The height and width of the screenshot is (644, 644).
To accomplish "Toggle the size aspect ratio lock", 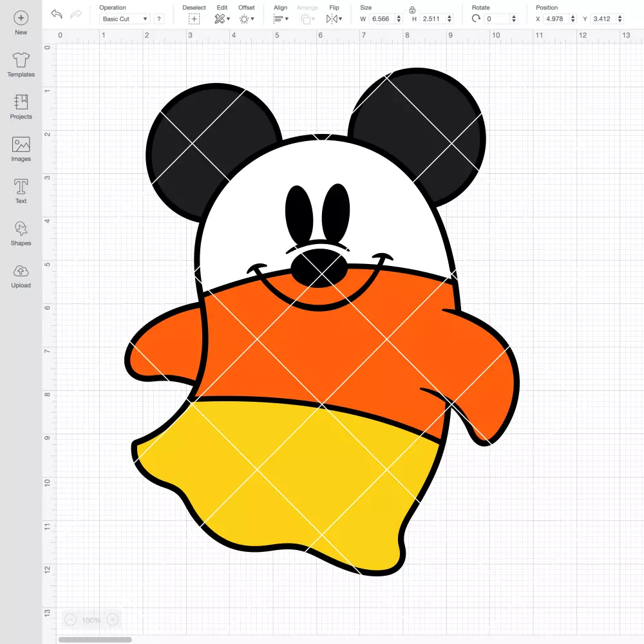I will click(x=412, y=10).
